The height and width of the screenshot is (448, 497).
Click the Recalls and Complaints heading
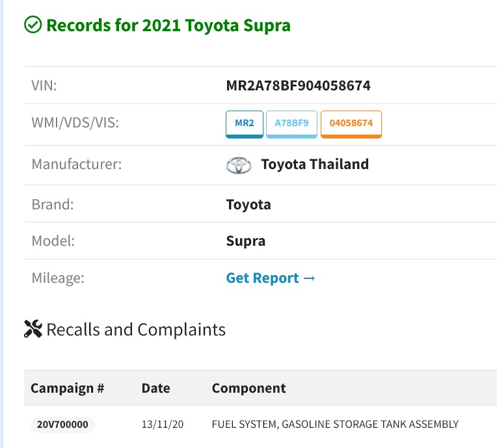pyautogui.click(x=136, y=330)
